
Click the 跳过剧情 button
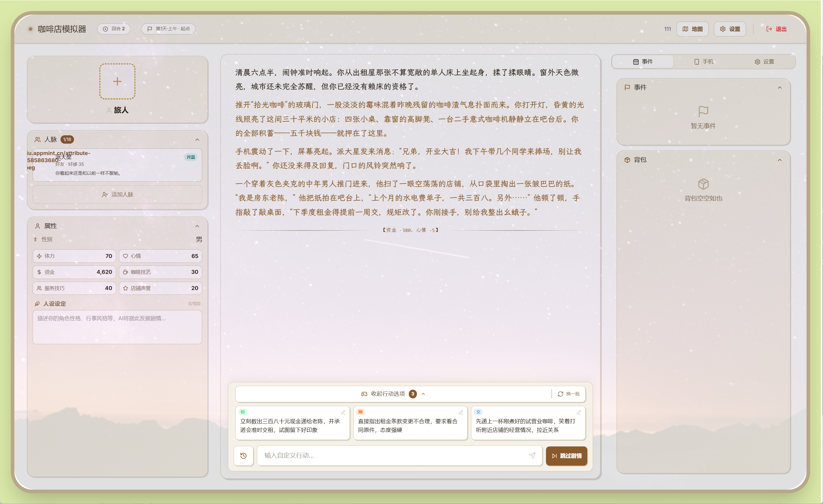point(566,456)
